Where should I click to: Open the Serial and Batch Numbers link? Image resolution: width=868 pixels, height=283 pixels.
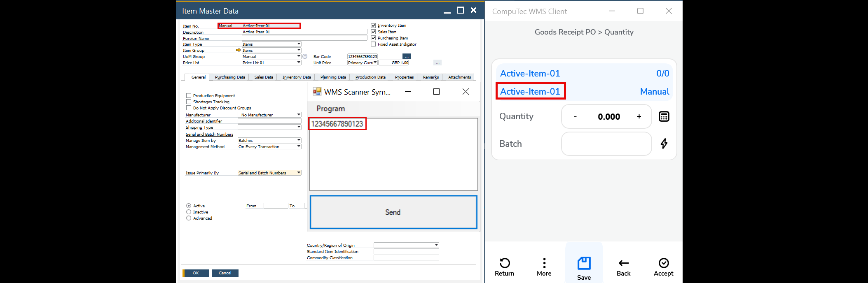(209, 135)
